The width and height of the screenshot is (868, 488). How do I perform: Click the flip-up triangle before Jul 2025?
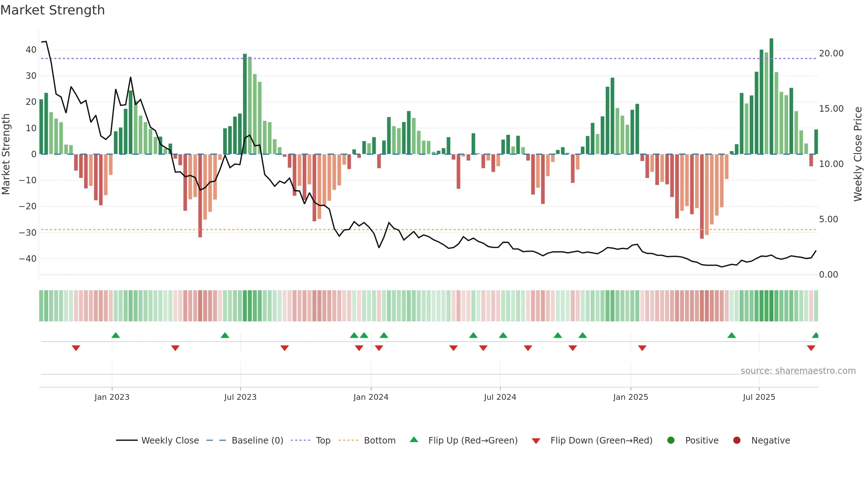pyautogui.click(x=732, y=335)
